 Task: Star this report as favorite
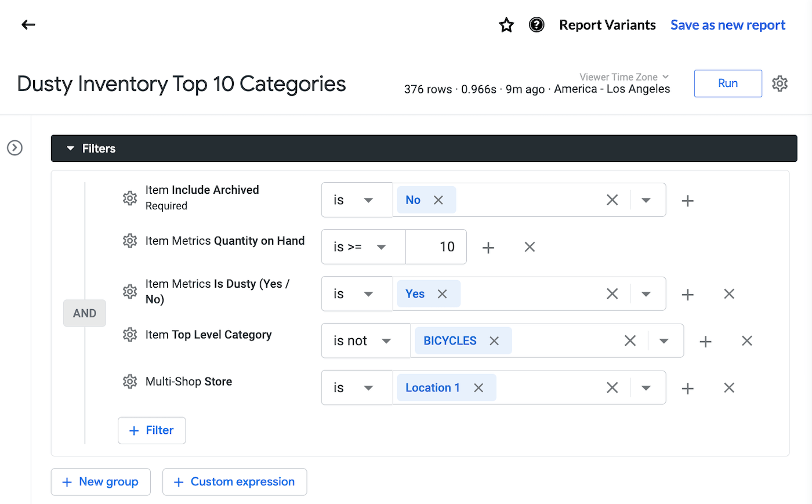click(506, 25)
